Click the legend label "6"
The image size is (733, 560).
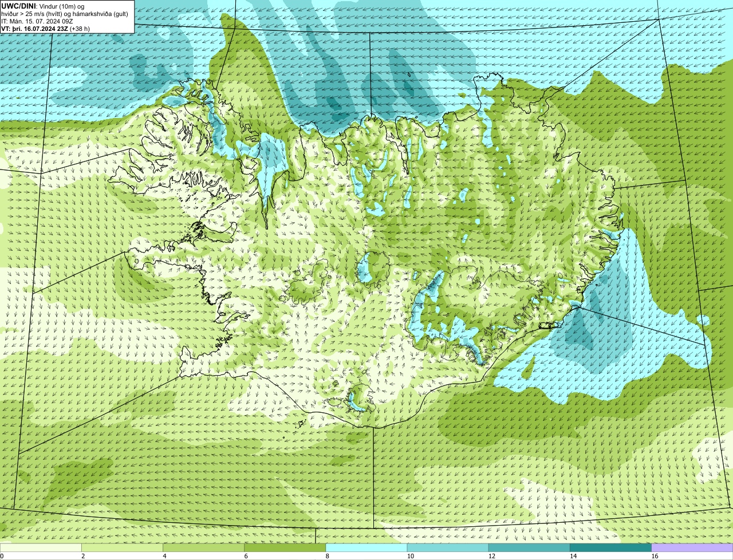click(x=246, y=556)
